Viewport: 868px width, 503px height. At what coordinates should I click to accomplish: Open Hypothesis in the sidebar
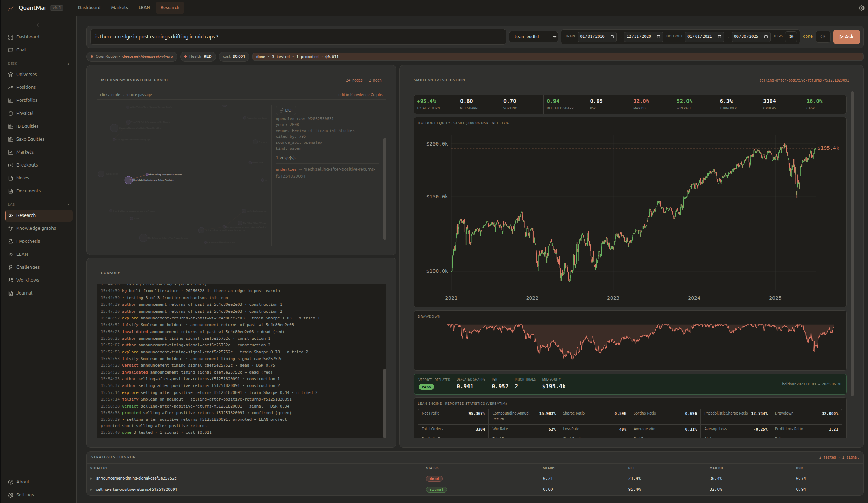point(38,241)
